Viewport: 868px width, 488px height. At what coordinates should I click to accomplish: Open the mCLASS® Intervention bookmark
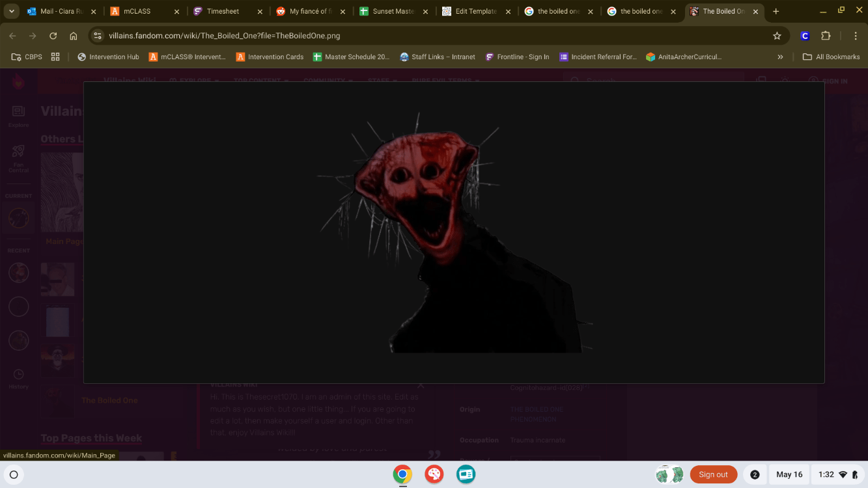188,57
